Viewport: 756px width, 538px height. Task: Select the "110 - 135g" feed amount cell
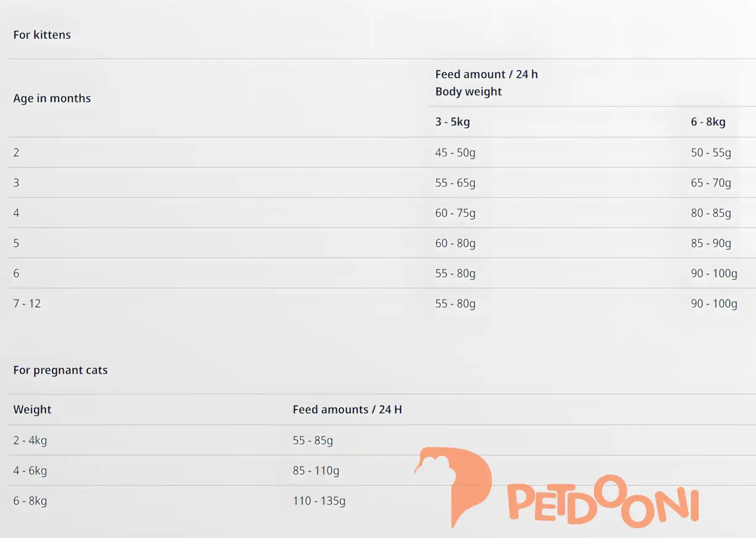(319, 501)
